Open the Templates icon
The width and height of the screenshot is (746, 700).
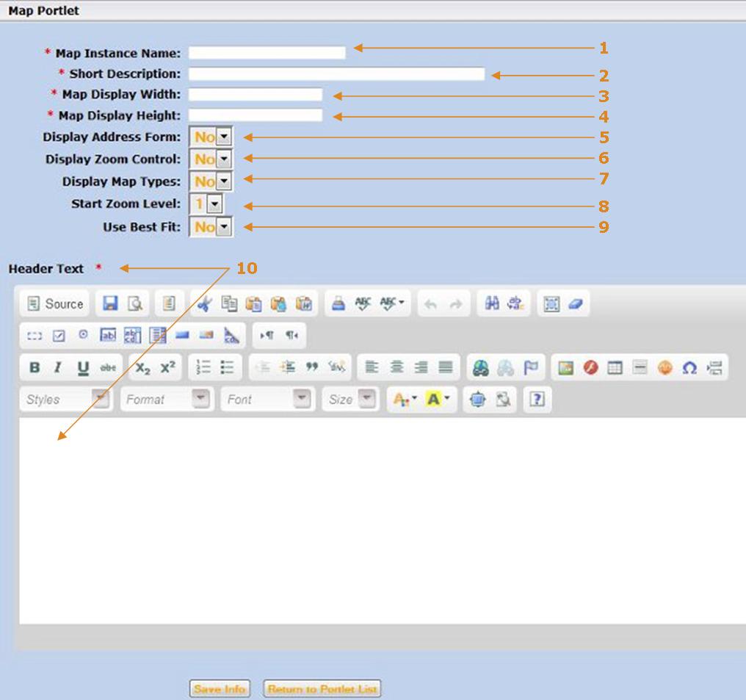(169, 303)
